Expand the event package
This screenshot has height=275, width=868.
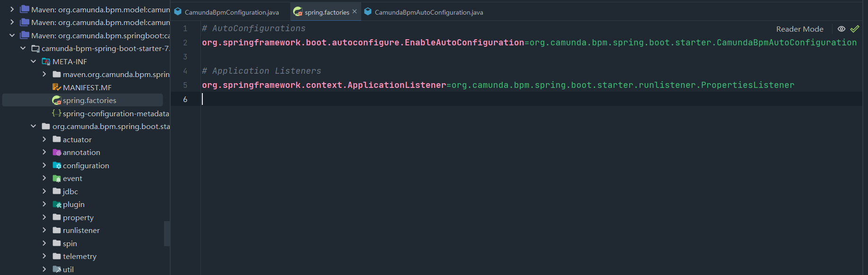(x=44, y=178)
